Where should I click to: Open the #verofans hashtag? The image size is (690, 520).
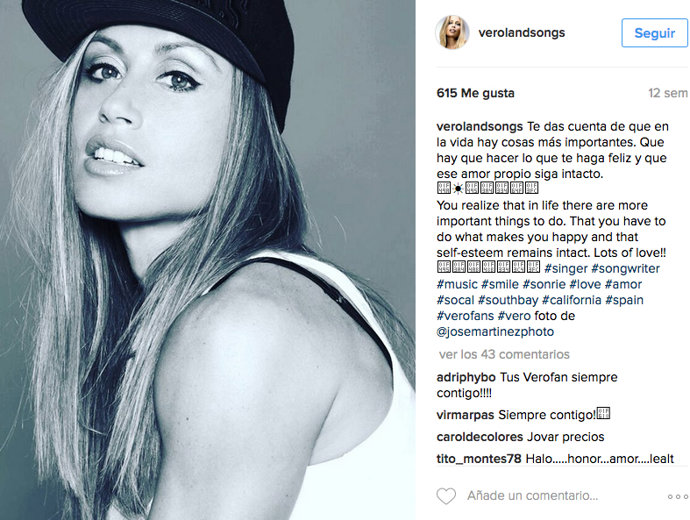pos(465,315)
